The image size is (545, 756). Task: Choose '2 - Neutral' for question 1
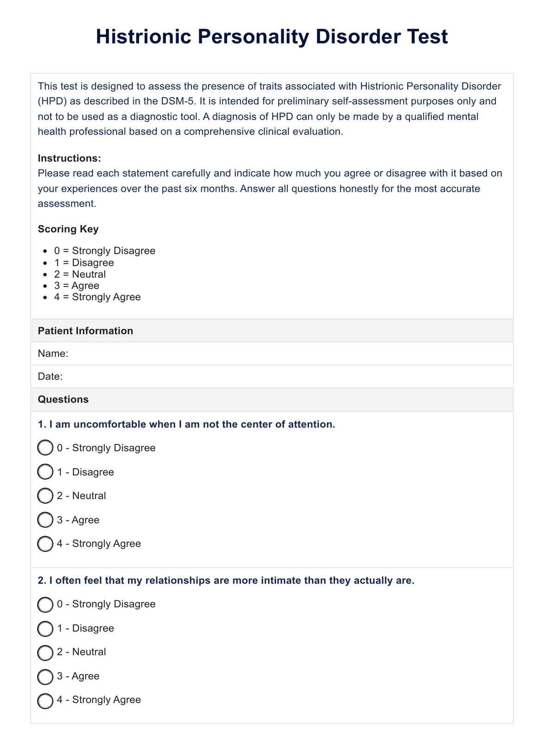[x=45, y=496]
